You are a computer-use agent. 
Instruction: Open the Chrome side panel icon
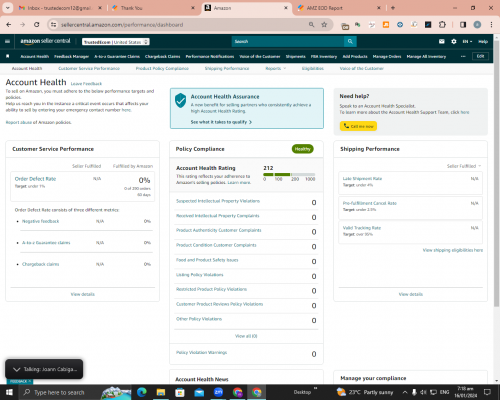tap(463, 25)
